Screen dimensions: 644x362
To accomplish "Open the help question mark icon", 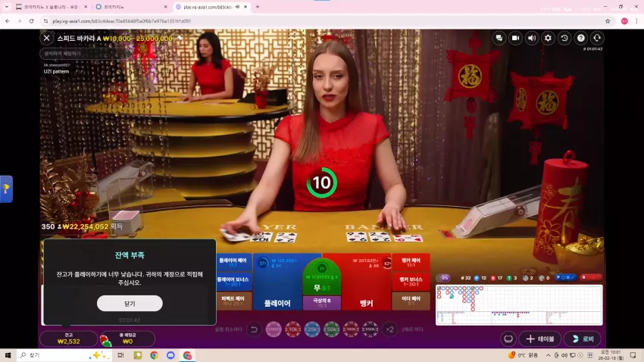I will (581, 38).
